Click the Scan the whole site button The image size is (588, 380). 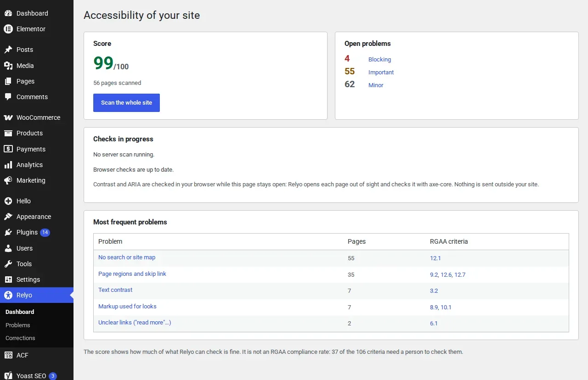126,103
